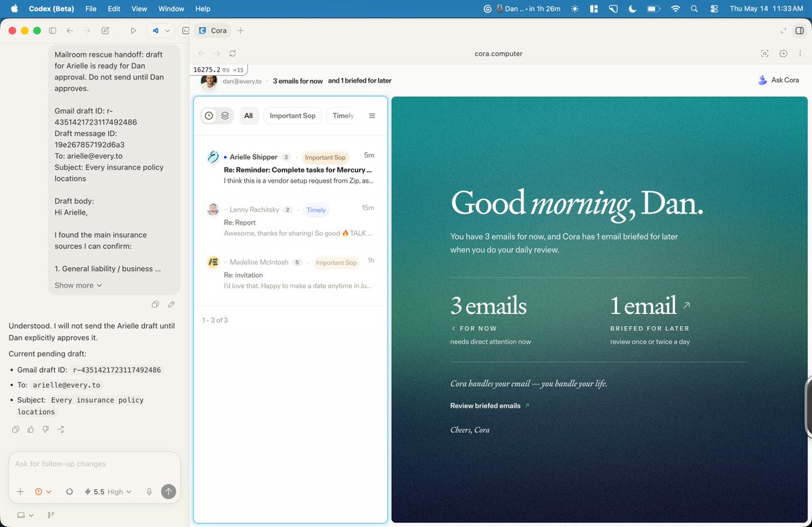Select the stacked layers view toggle
Viewport: 812px width, 527px height.
pyautogui.click(x=225, y=116)
